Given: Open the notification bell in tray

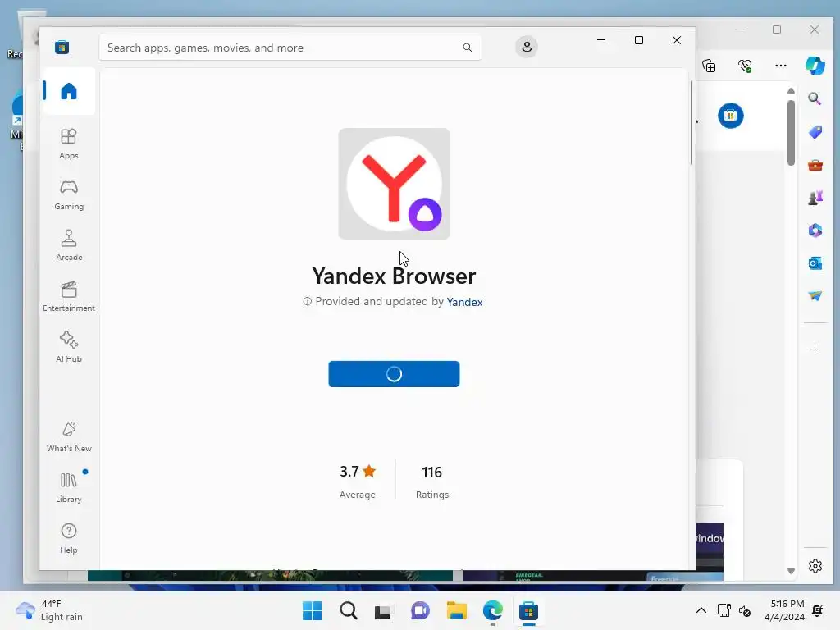Looking at the screenshot, I should 818,610.
